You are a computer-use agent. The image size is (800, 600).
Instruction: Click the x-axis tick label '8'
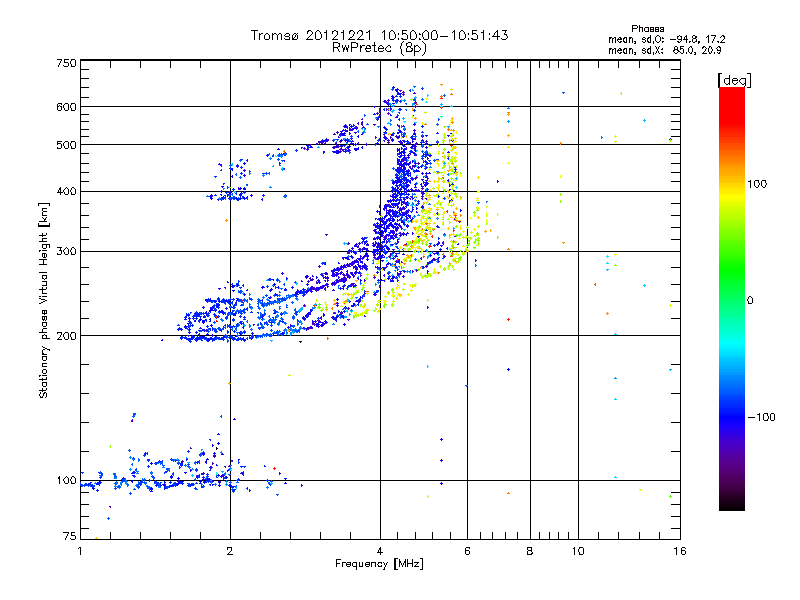tap(530, 551)
